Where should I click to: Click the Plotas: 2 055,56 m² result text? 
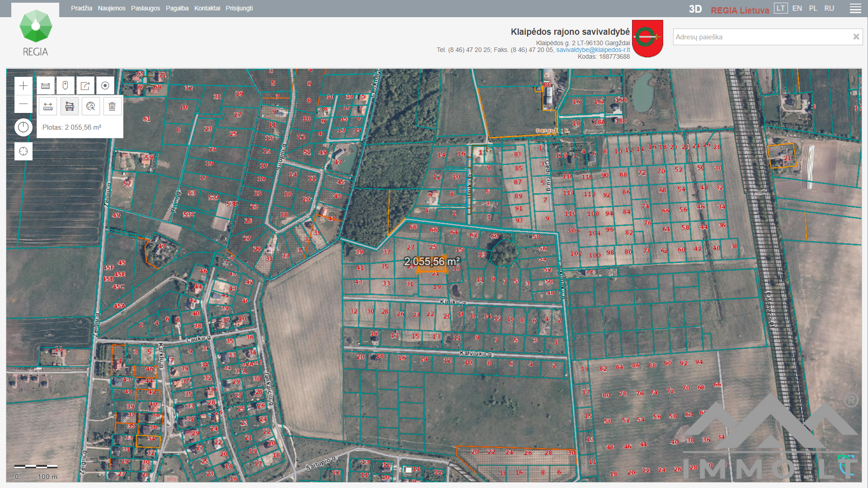coord(72,127)
